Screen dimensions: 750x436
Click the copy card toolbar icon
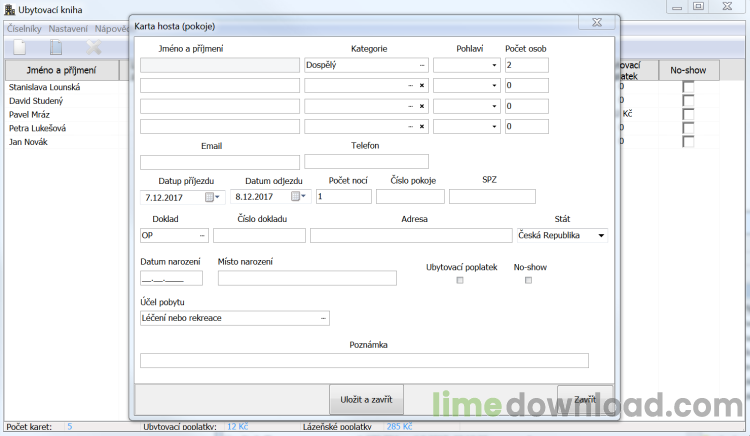coord(56,47)
